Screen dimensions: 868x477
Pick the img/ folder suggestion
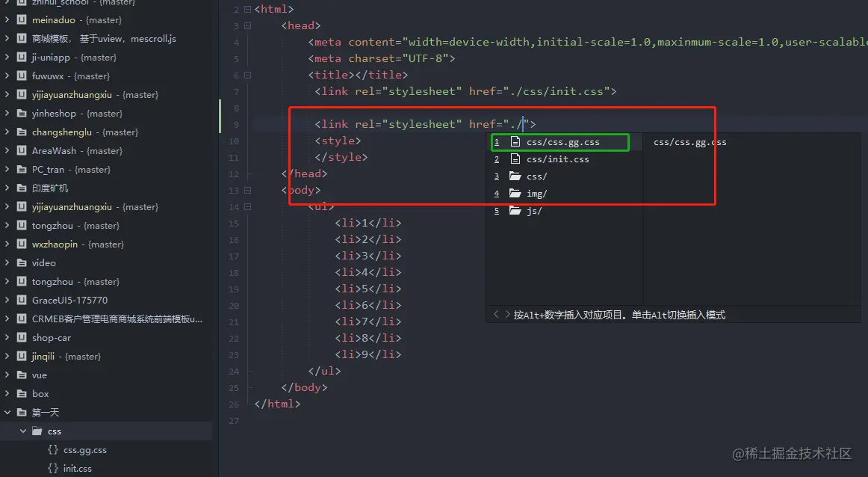pos(565,194)
